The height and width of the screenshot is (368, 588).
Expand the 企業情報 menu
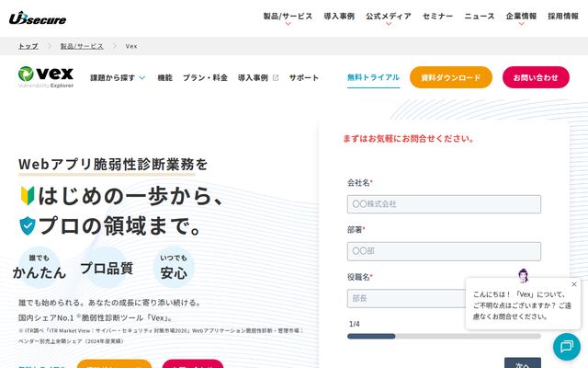tap(521, 17)
